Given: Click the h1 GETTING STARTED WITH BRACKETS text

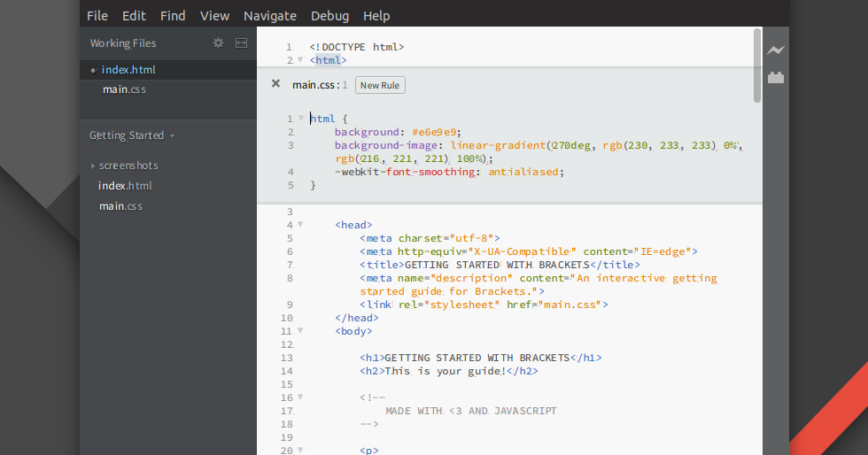Looking at the screenshot, I should click(477, 359).
